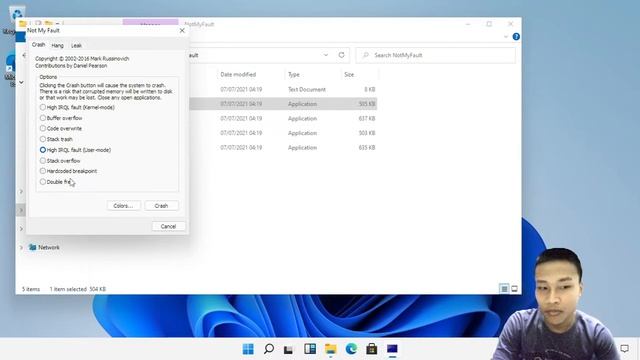Sort by Date modified column

point(238,75)
